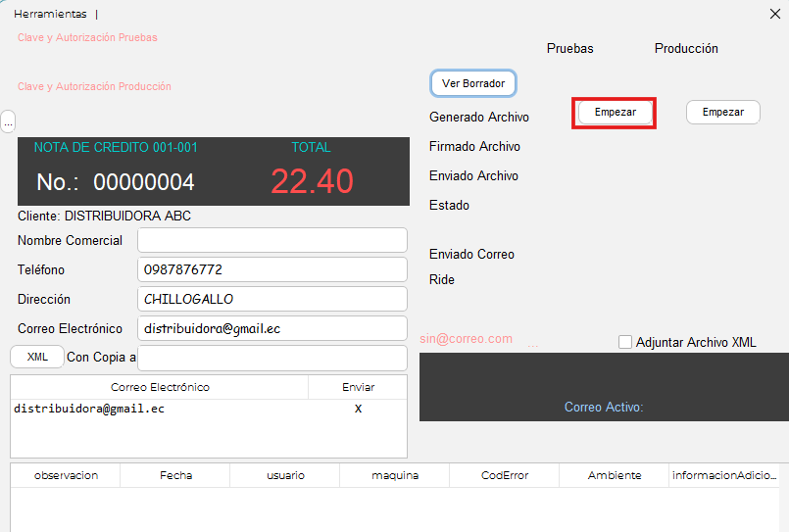Screen dimensions: 789x532
Task: Click the ellipsis button at left edge
Action: click(x=8, y=121)
